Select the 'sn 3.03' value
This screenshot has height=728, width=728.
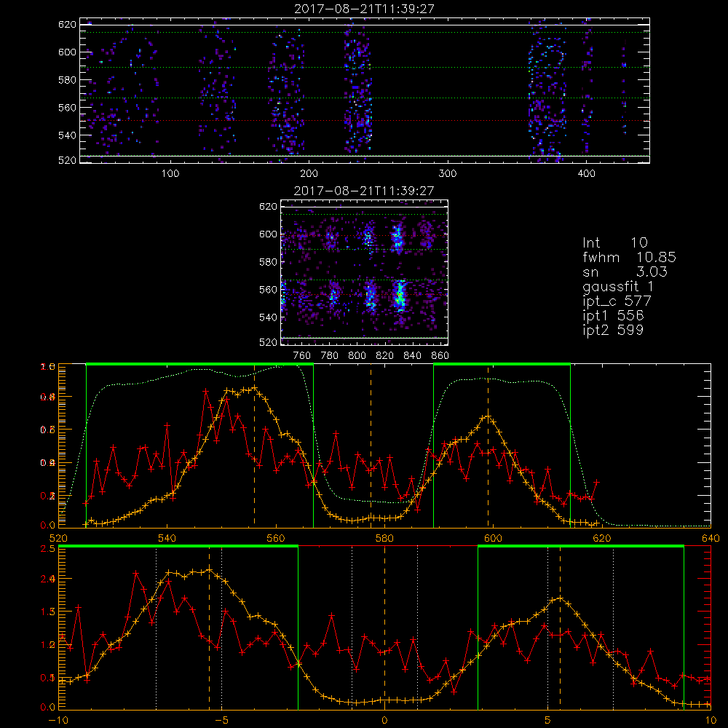625,272
